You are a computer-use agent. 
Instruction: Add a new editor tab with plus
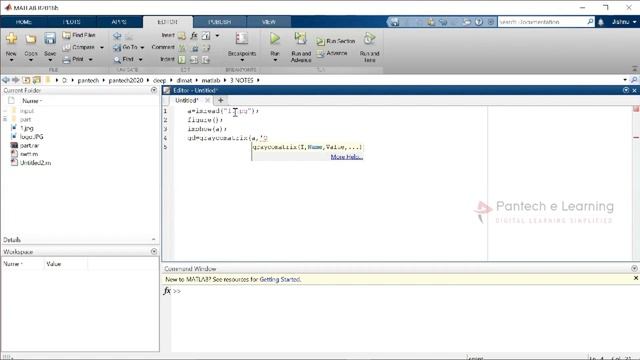point(220,100)
